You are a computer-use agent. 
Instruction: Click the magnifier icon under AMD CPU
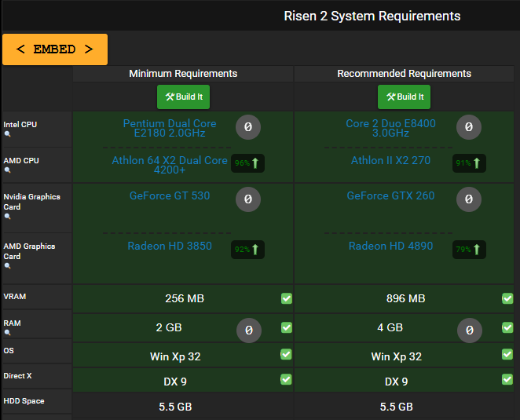click(x=8, y=170)
